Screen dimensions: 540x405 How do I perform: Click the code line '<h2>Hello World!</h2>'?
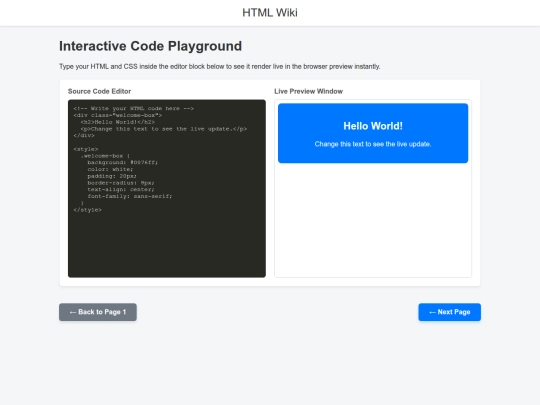pyautogui.click(x=118, y=122)
